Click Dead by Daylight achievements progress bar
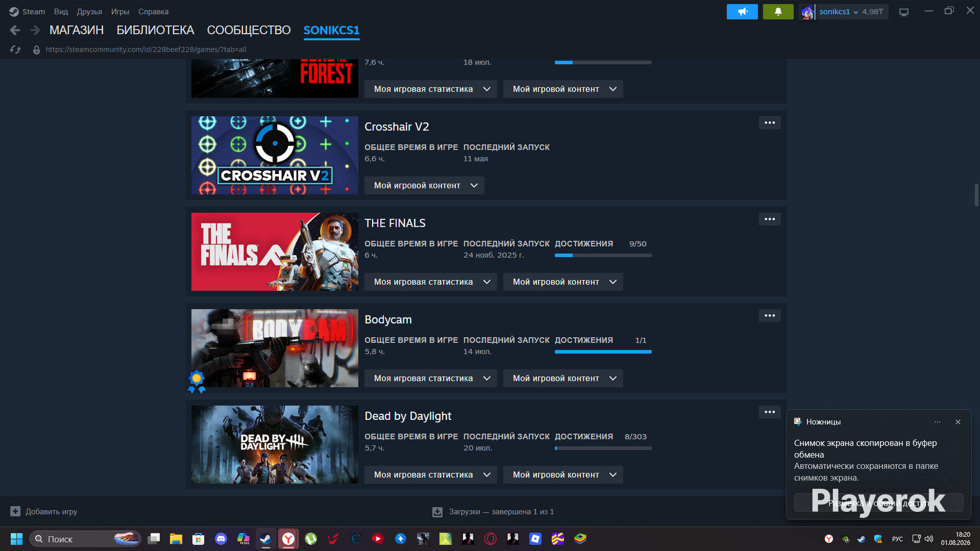This screenshot has width=980, height=551. click(603, 448)
